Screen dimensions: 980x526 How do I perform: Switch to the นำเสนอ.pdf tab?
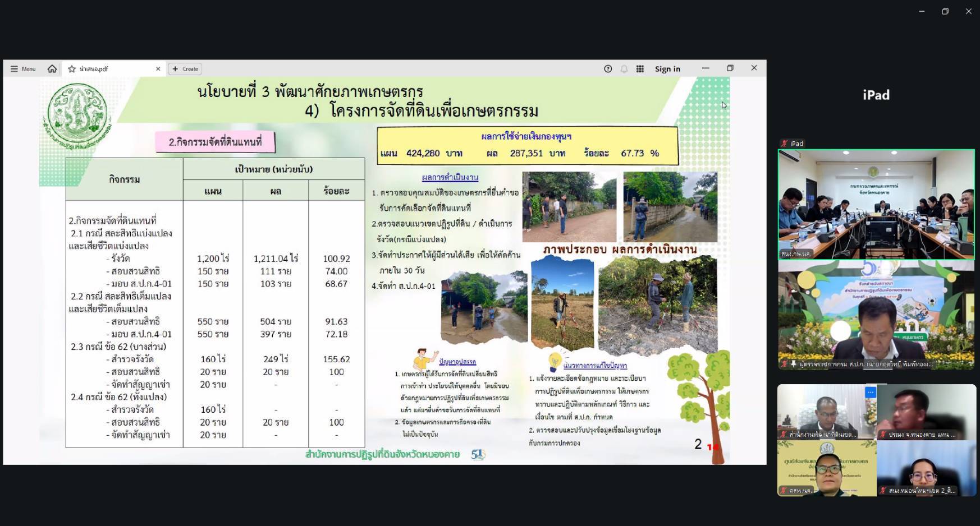112,69
